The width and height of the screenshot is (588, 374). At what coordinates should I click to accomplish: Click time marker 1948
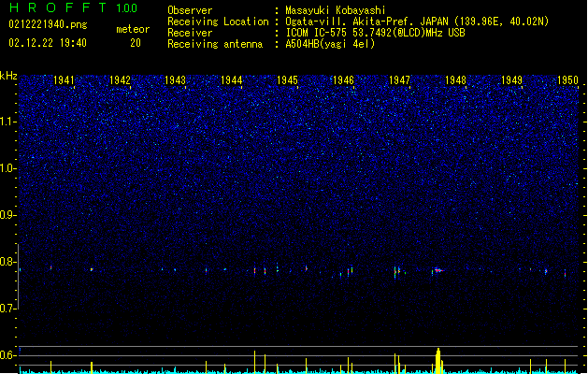tap(455, 79)
